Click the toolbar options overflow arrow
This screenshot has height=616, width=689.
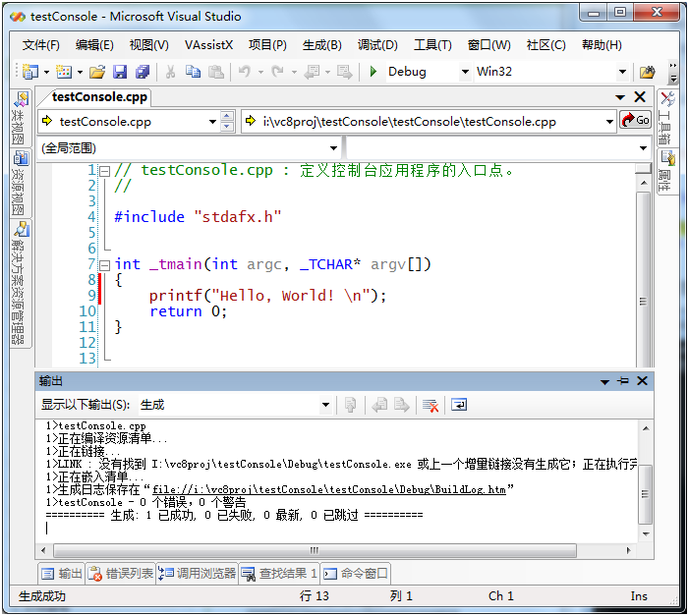point(673,73)
